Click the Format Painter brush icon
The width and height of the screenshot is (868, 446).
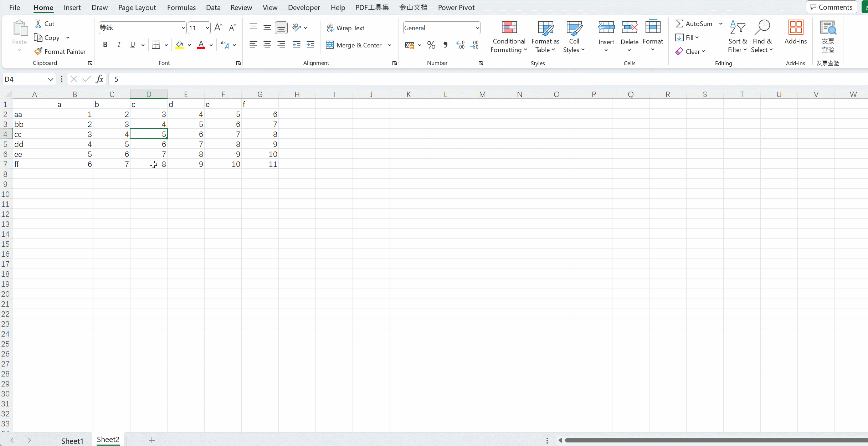38,51
